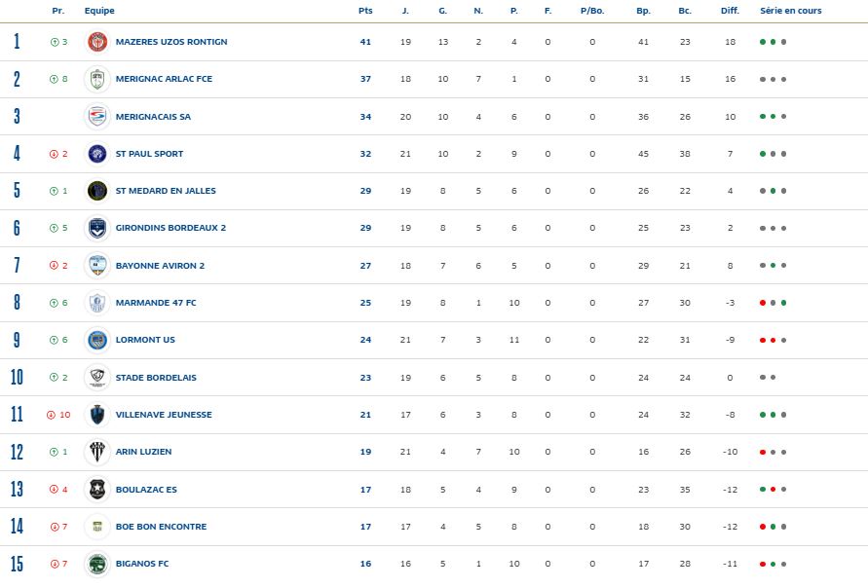Viewport: 868px width, 588px height.
Task: Open the ST MEDARD EN JALLES team link
Action: pyautogui.click(x=166, y=191)
